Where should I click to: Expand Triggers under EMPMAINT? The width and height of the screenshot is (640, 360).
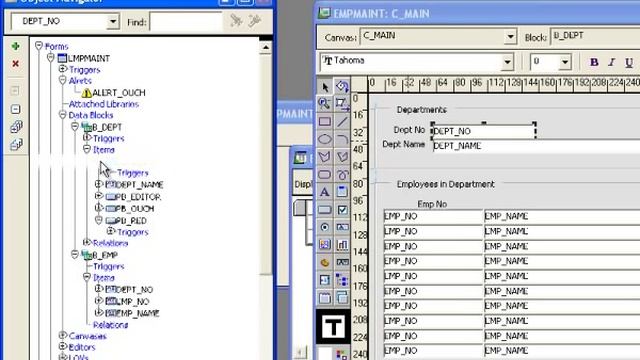click(63, 69)
